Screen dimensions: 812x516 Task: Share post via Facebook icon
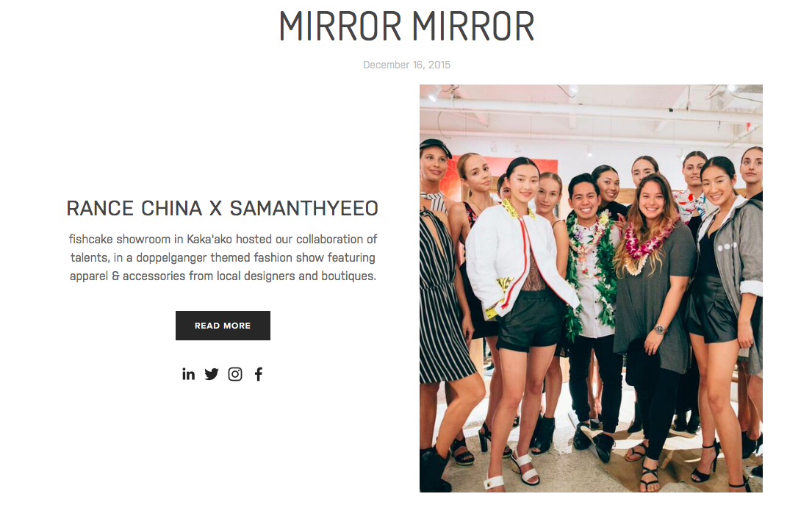pyautogui.click(x=259, y=374)
